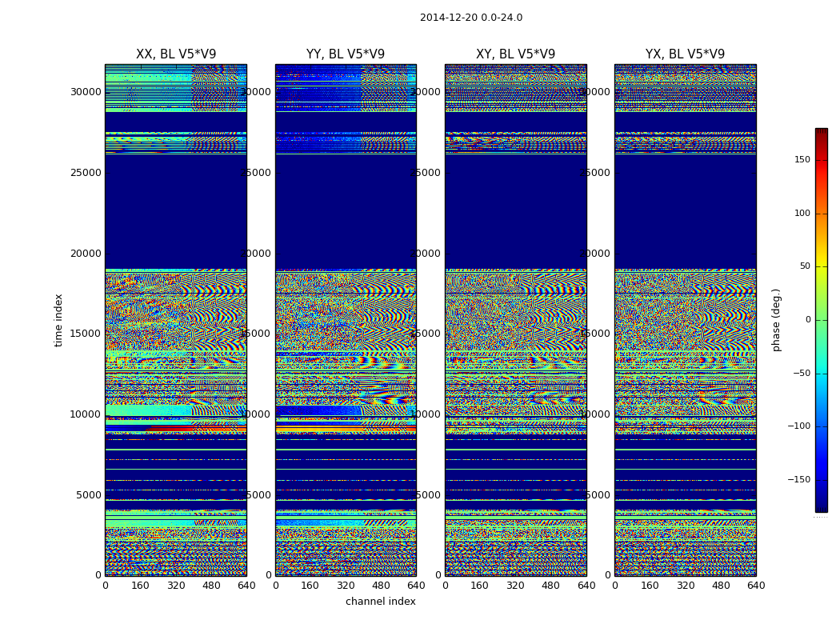Click the 480 x-tick under the YY plot
Screen dimensions: 840x640
click(x=381, y=586)
